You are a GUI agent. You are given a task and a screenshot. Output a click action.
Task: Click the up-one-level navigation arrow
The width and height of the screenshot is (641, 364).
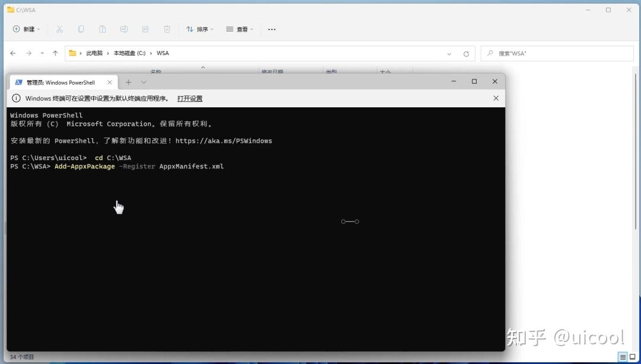(56, 53)
